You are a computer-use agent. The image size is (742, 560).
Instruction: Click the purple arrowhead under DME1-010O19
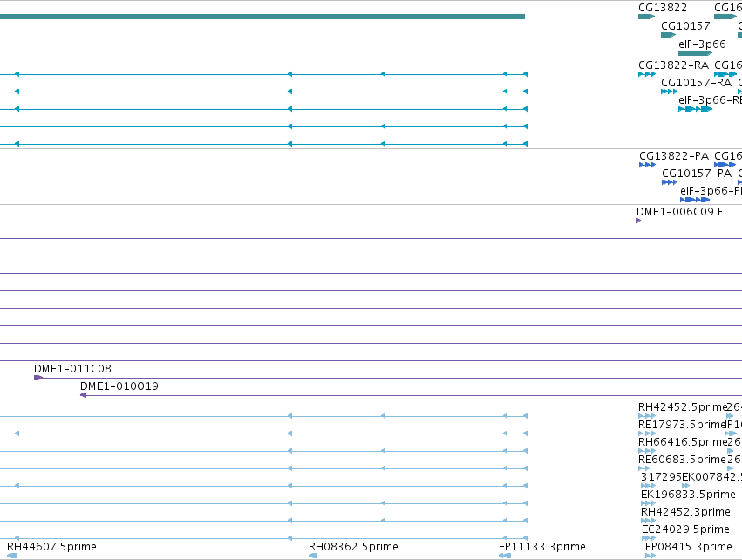click(x=84, y=395)
